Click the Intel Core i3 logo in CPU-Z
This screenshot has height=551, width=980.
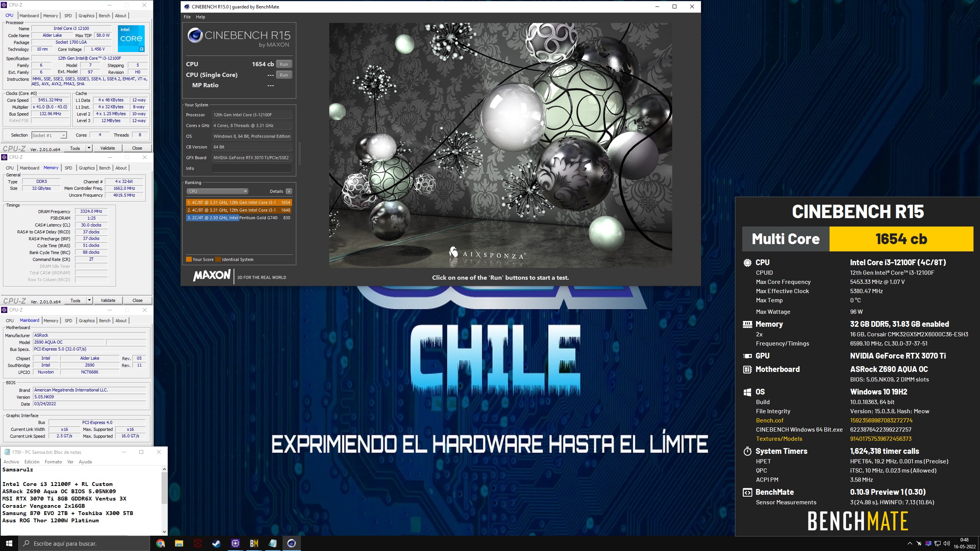131,39
